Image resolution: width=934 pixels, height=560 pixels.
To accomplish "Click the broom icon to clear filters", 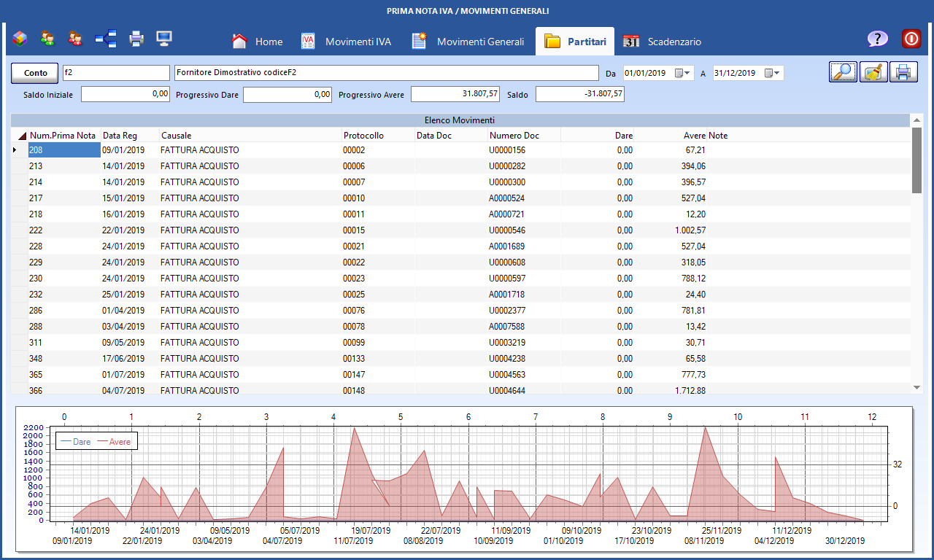I will 873,72.
